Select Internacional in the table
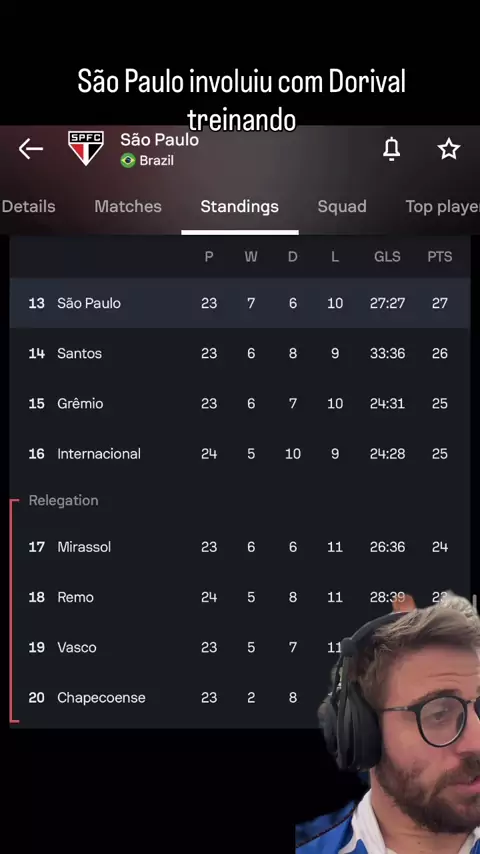Screen dimensions: 480x854 (240, 454)
